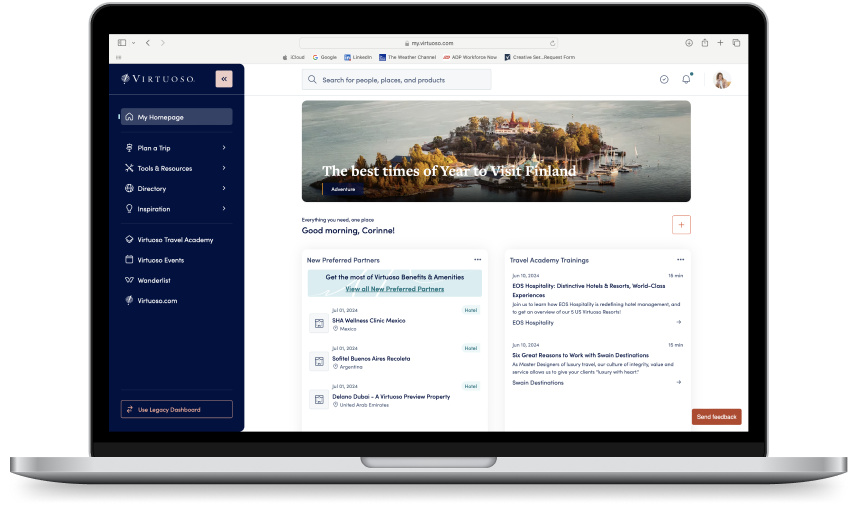Image resolution: width=857 pixels, height=505 pixels.
Task: Click EOS Hospitality provider name
Action: [x=533, y=323]
